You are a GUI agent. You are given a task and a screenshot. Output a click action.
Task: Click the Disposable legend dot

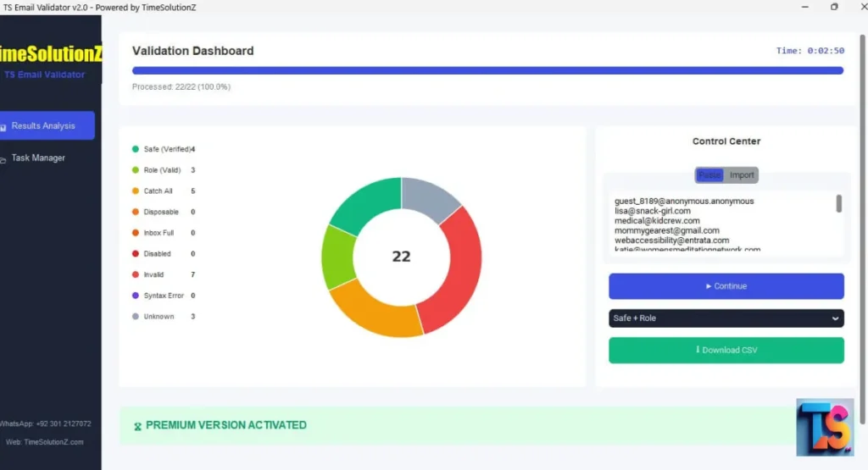(135, 212)
